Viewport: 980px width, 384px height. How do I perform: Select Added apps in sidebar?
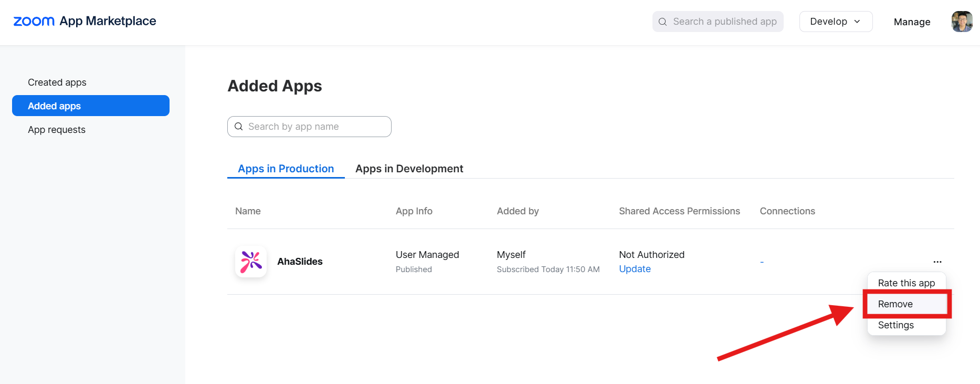(90, 106)
